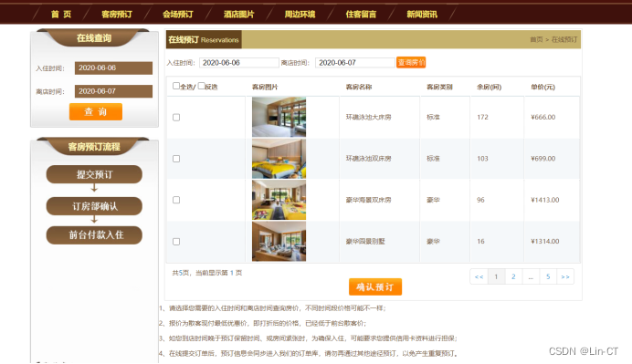The width and height of the screenshot is (632, 364).
Task: Select page 1 in pagination
Action: tap(496, 276)
